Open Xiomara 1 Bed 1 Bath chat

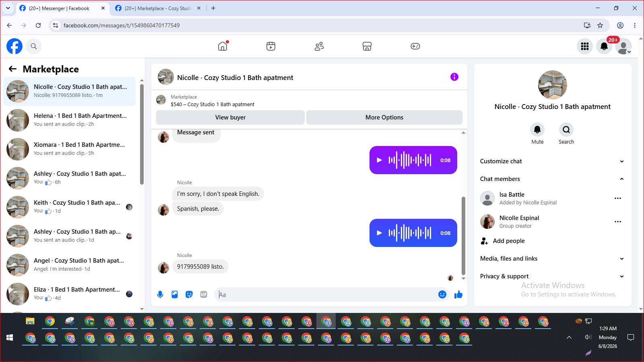pos(70,149)
